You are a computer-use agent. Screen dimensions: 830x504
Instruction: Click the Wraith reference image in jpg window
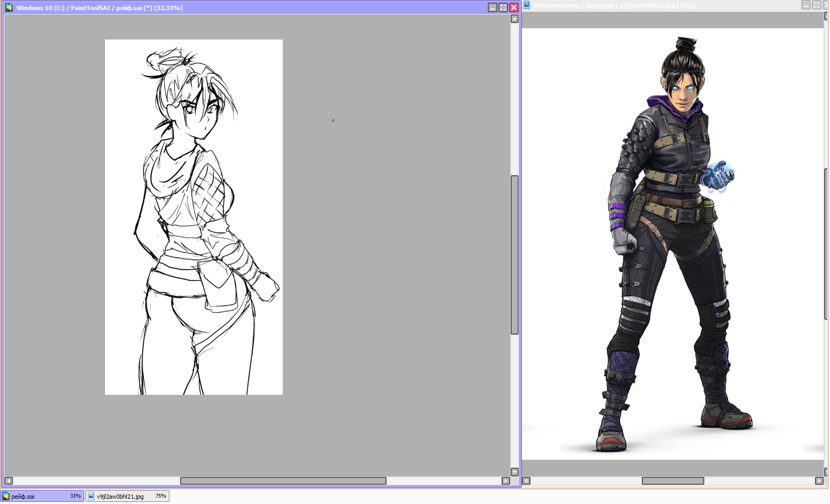[673, 244]
